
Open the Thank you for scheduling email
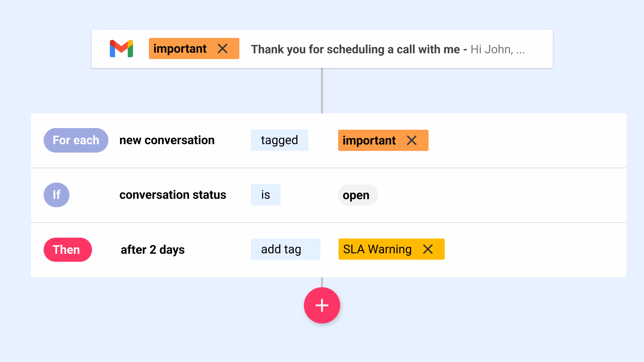pos(356,49)
